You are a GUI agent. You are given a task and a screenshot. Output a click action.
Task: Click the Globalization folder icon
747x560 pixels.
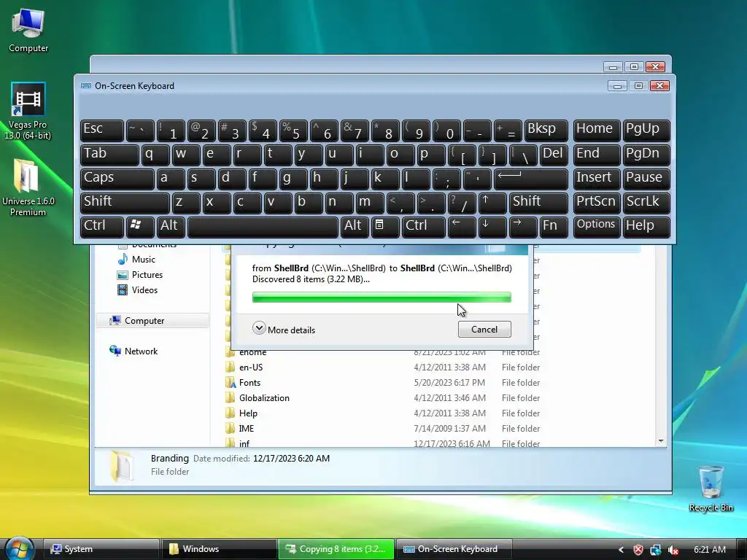(230, 397)
